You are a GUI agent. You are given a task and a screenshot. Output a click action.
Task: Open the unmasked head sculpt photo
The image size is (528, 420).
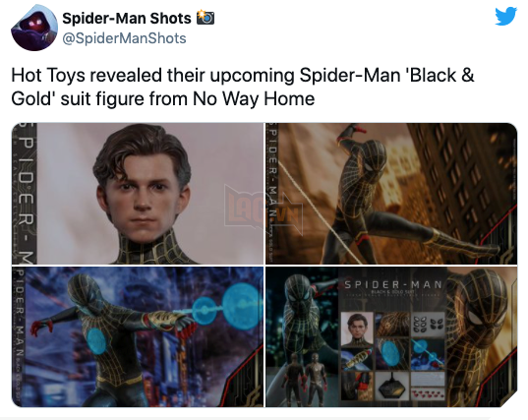coord(138,194)
